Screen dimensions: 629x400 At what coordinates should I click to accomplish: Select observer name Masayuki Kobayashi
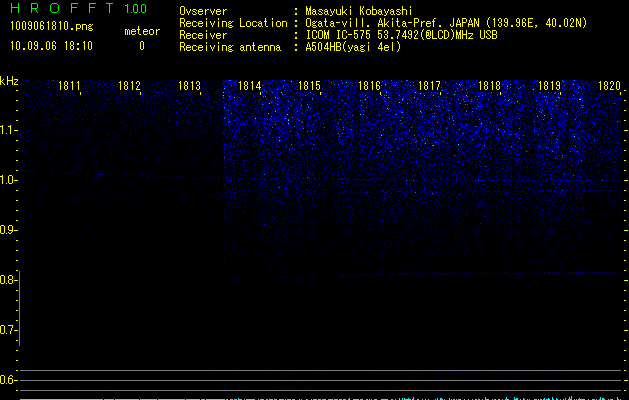pos(359,11)
